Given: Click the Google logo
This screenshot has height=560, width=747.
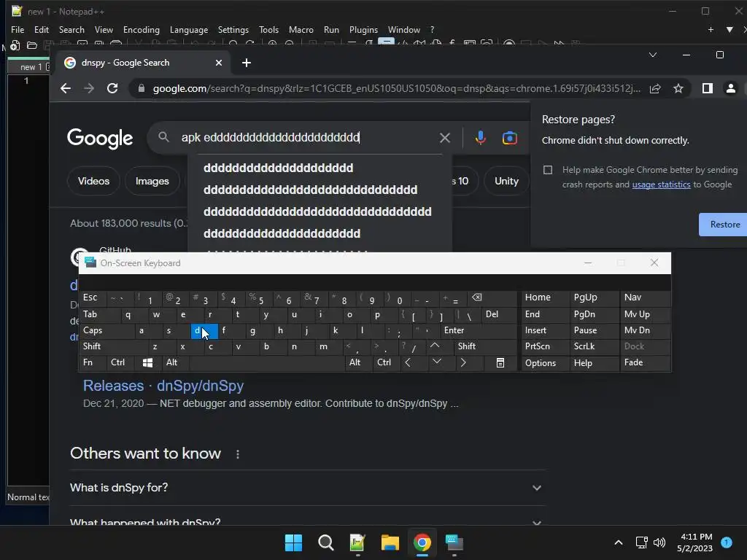Looking at the screenshot, I should 100,139.
